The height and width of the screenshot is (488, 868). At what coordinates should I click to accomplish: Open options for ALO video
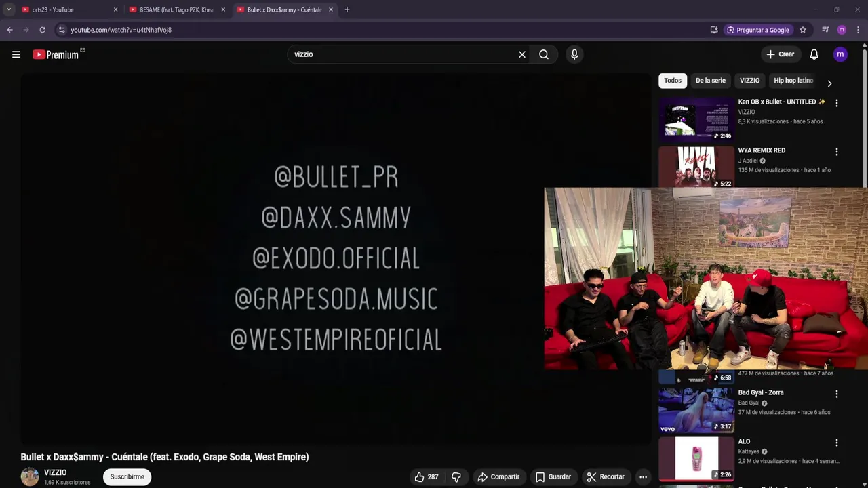tap(836, 443)
